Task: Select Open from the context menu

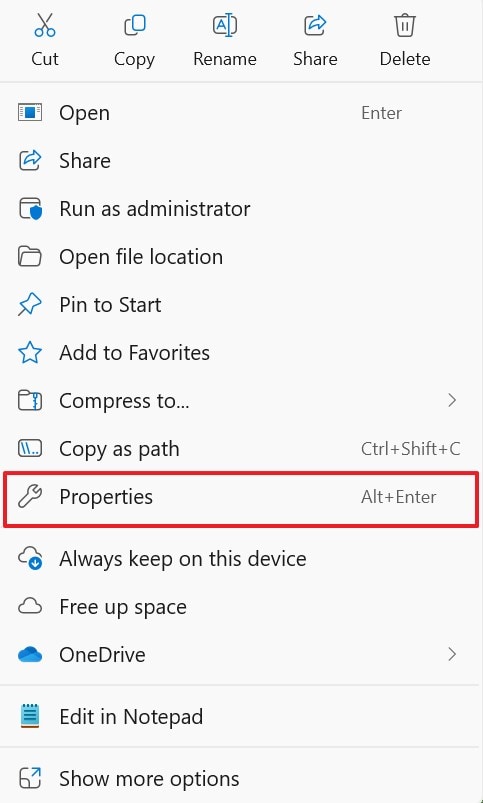Action: (241, 113)
